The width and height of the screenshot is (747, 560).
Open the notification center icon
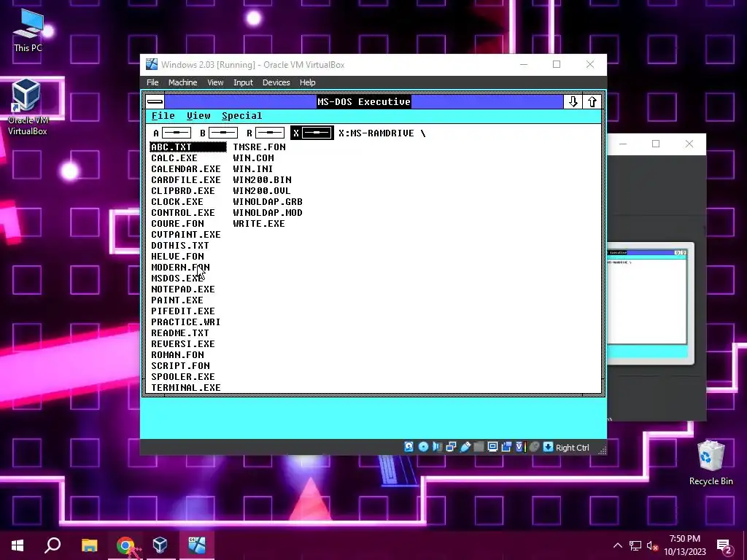(x=724, y=546)
